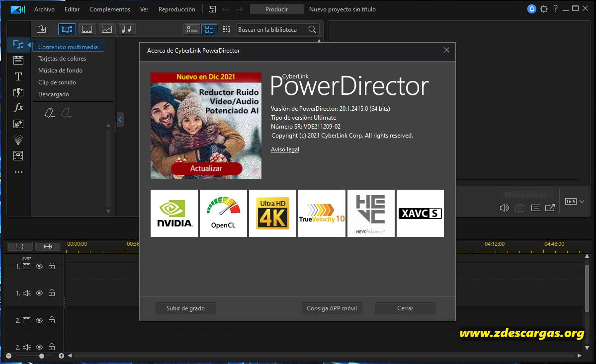Select Contenido multimedia category

coord(68,47)
